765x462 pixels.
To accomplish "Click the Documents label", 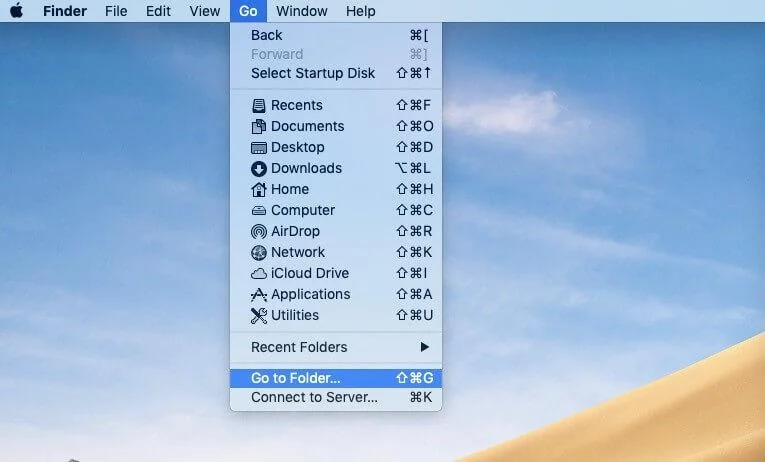I will 307,126.
